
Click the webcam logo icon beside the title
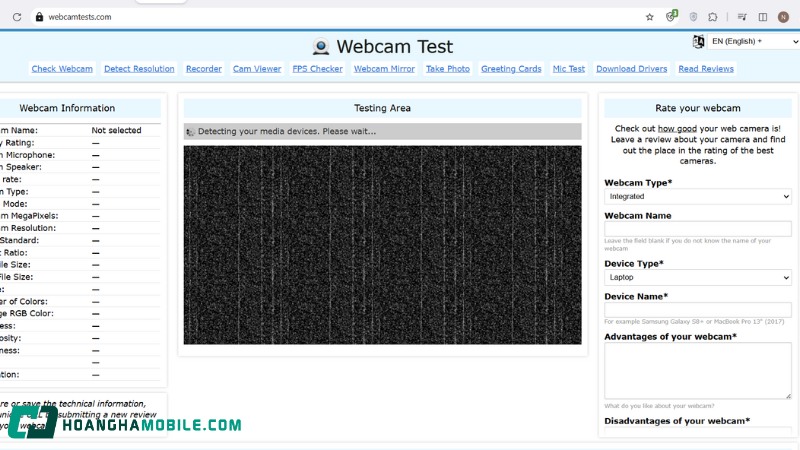pyautogui.click(x=321, y=47)
